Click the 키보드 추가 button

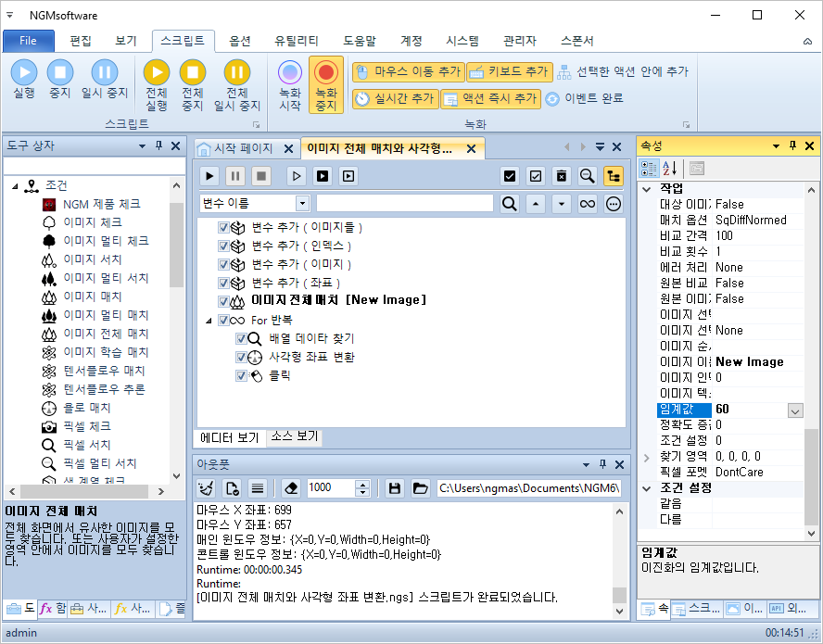pos(509,72)
